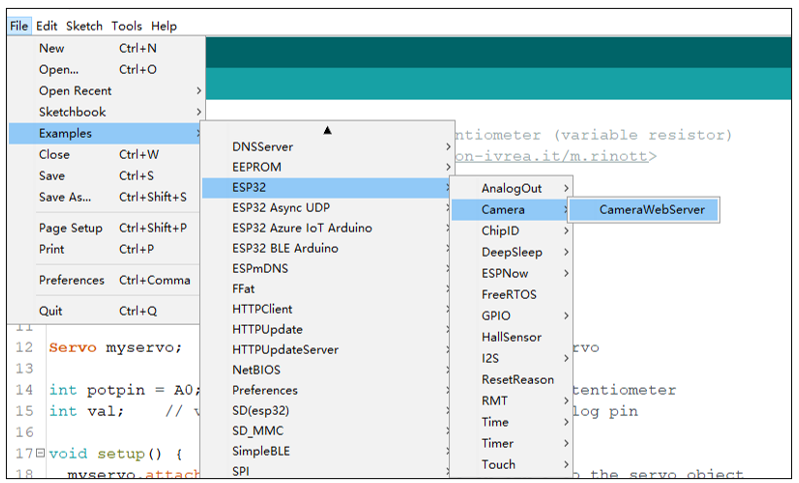Viewport: 799px width, 483px height.
Task: Collapse the setup() code fold on line 17
Action: tap(40, 452)
